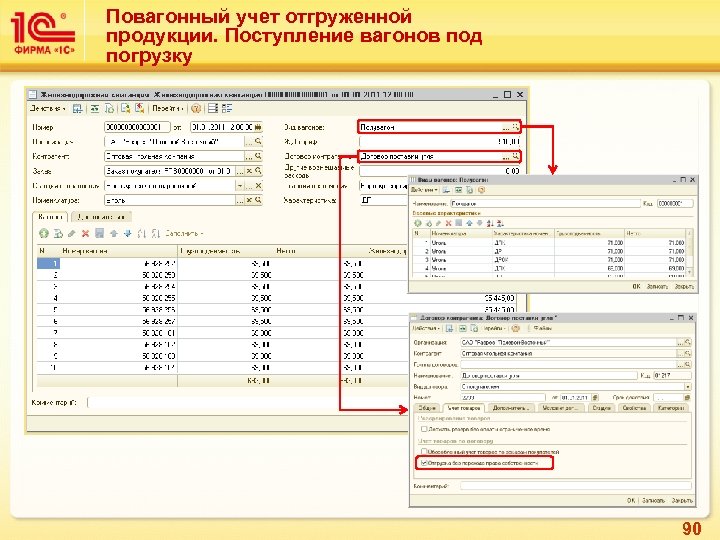The height and width of the screenshot is (540, 720).
Task: Click Файлы in the Договор контрагента toolbar
Action: pos(542,328)
